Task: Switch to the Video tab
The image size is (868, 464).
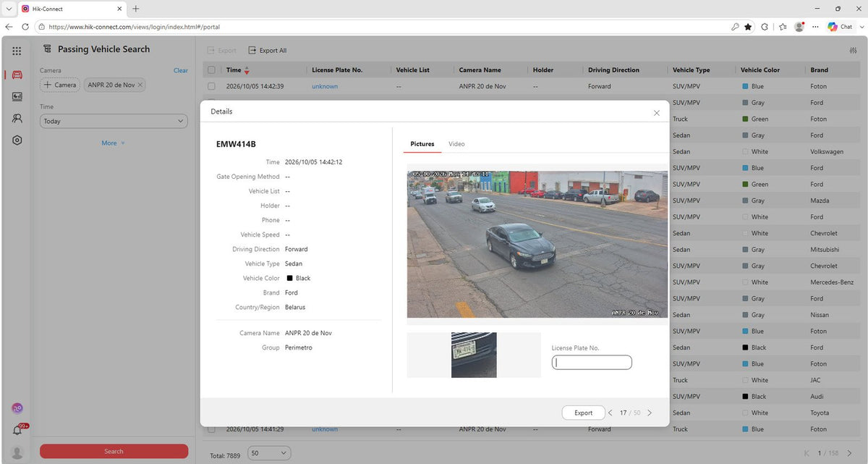Action: click(456, 144)
